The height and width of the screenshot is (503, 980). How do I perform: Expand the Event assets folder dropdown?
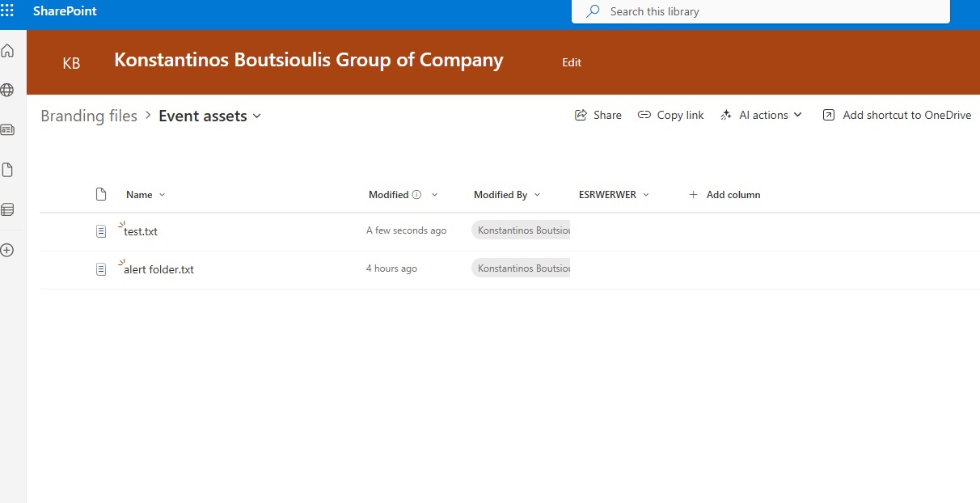[257, 116]
